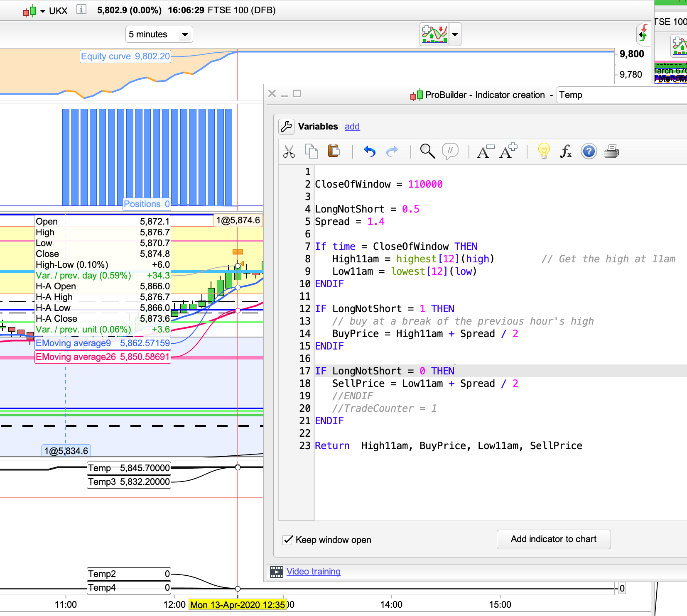687x616 pixels.
Task: Open ProBuilder help question mark
Action: 589,152
